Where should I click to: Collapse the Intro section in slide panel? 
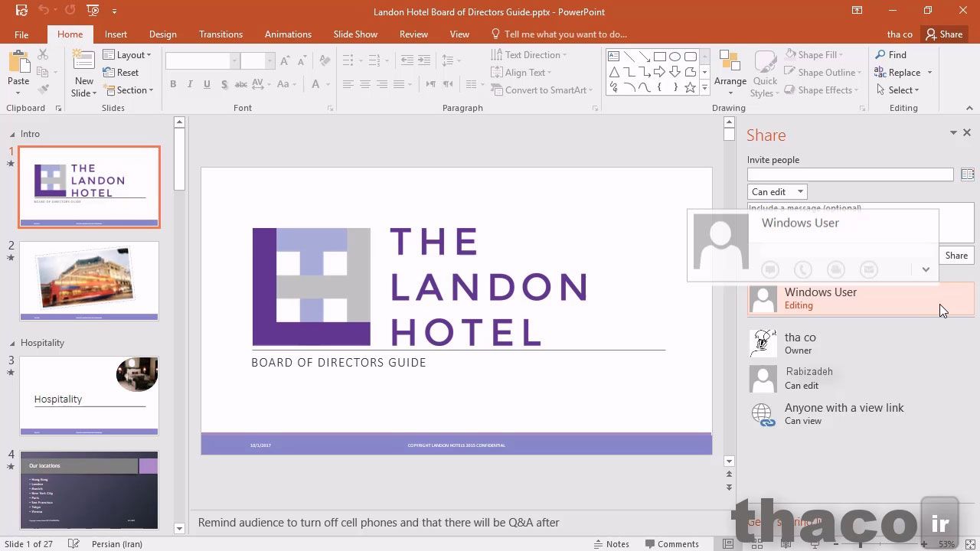coord(13,134)
